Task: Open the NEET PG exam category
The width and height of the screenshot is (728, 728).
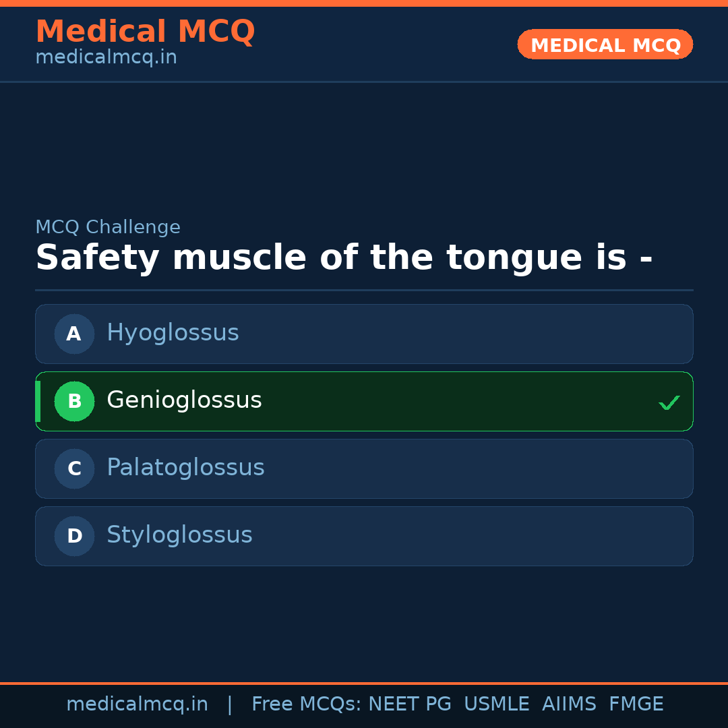Action: pos(409,704)
